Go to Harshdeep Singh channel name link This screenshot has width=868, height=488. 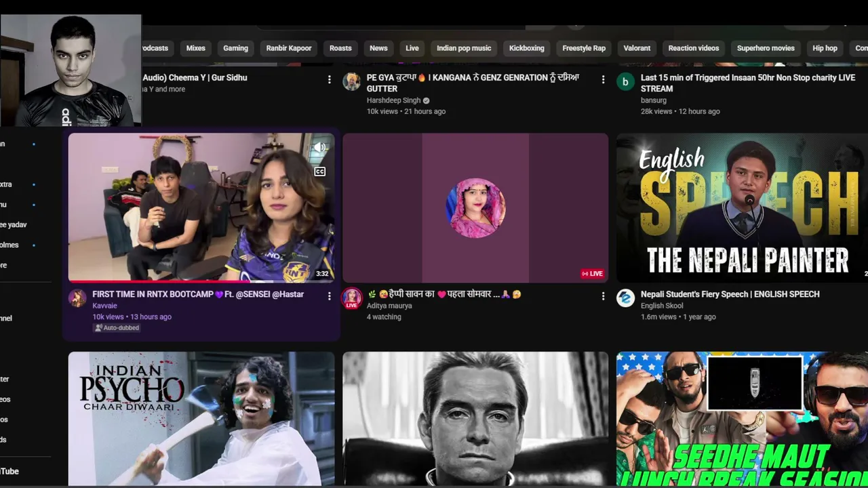(394, 100)
